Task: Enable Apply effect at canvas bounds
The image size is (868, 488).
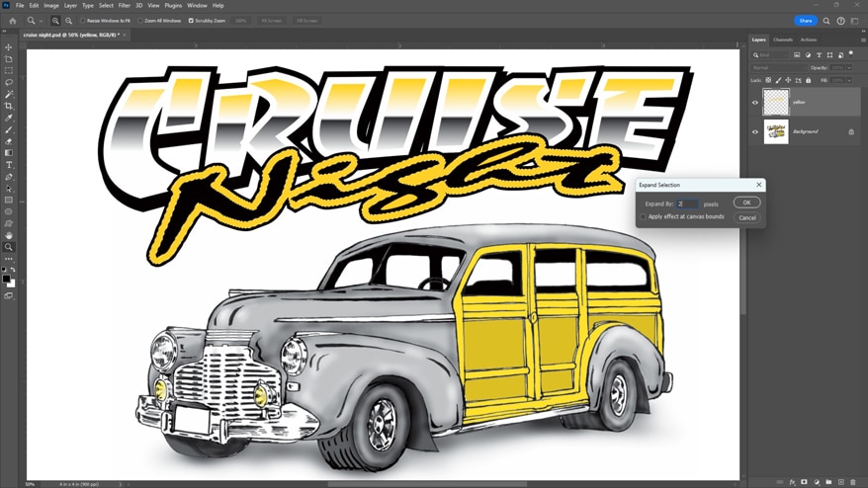Action: [x=643, y=217]
